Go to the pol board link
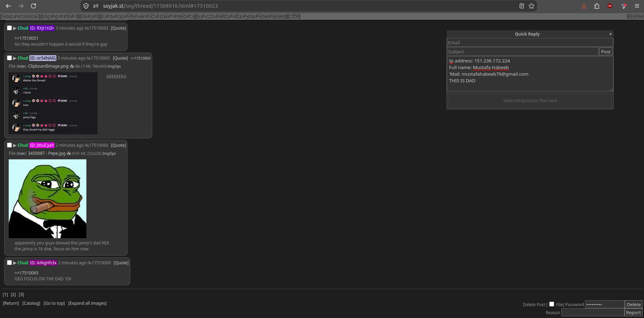The width and height of the screenshot is (644, 318). click(94, 16)
